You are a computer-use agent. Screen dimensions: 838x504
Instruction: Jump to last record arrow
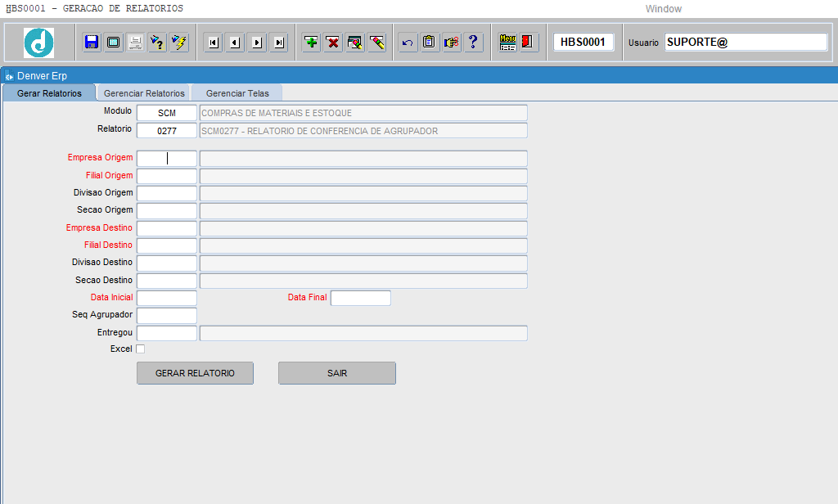click(278, 43)
